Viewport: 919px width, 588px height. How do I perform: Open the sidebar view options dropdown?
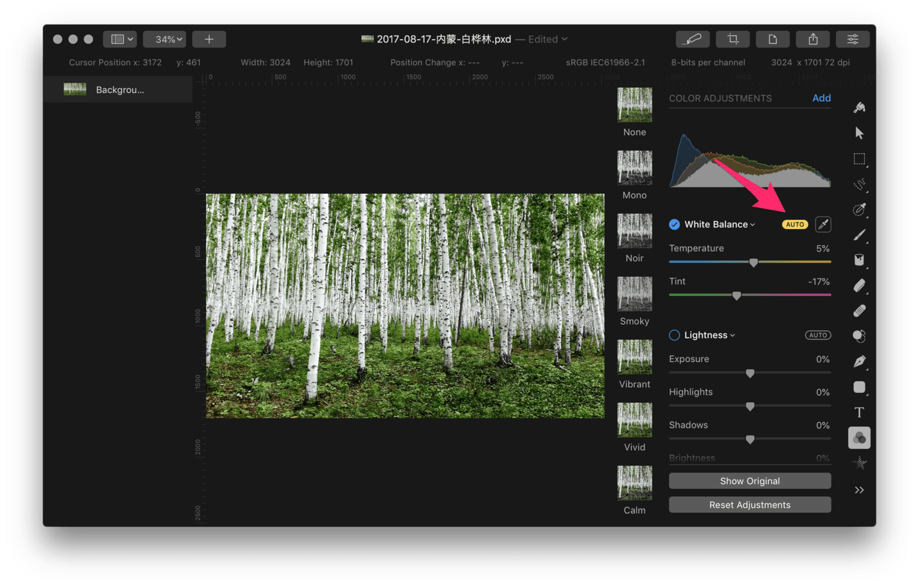[x=120, y=40]
